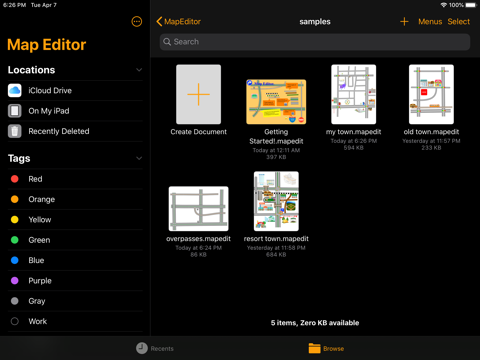The width and height of the screenshot is (480, 360).
Task: Open iCloud Drive location
Action: [x=75, y=90]
